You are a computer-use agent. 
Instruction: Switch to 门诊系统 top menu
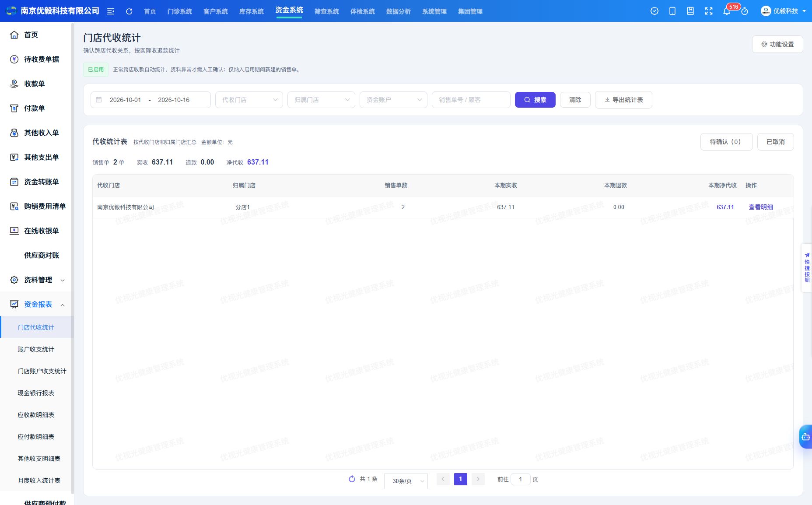(180, 11)
